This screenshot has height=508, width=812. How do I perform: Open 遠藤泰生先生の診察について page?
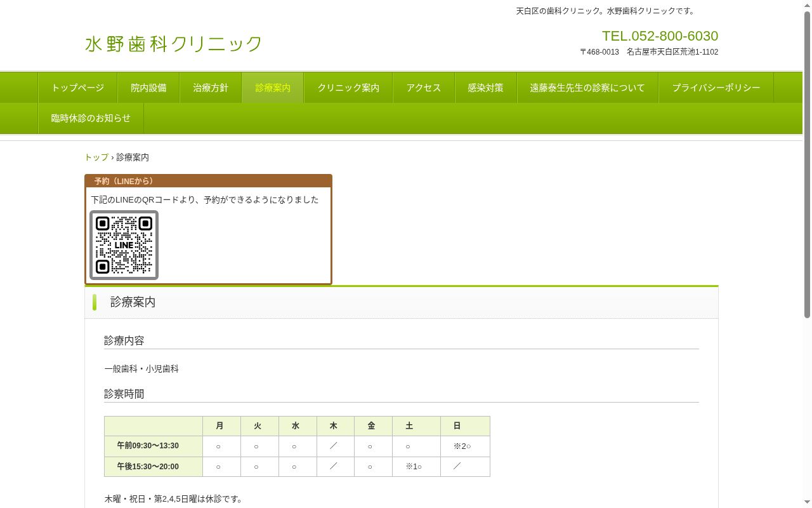[x=587, y=88]
